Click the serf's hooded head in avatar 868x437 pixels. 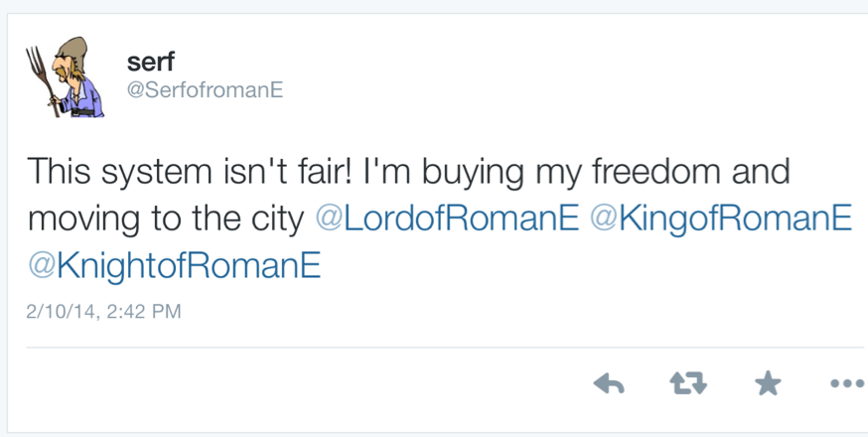[72, 55]
